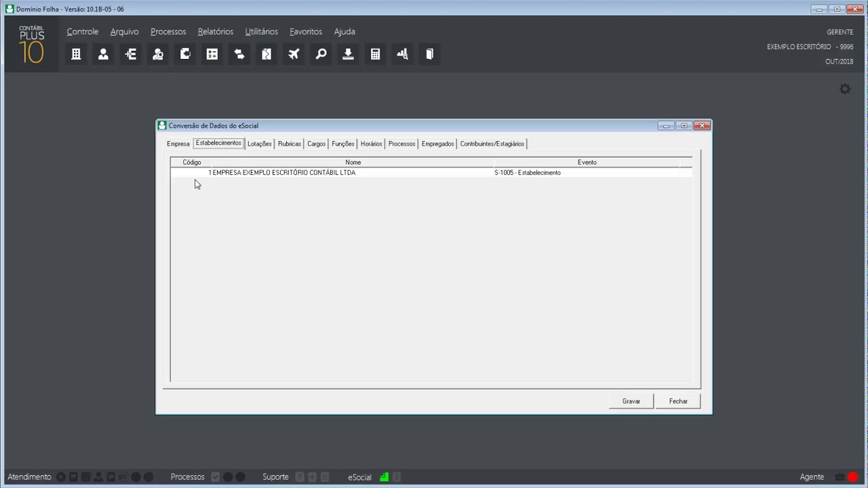Click the Contábil Plus 10 logo
Screen dimensions: 868x488
tap(31, 45)
